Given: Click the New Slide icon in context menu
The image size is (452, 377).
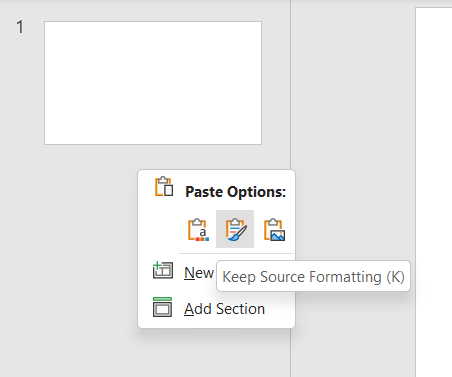Looking at the screenshot, I should 163,270.
